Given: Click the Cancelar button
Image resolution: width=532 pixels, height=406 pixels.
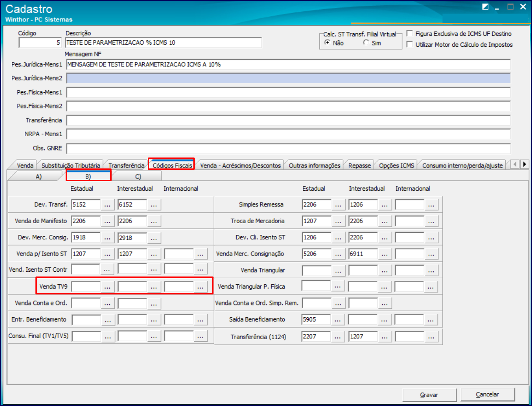Looking at the screenshot, I should click(487, 394).
